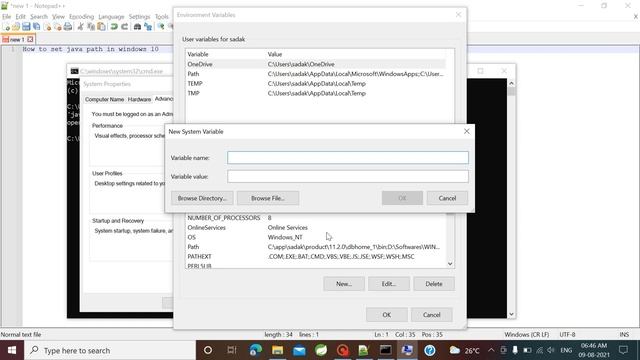Select the OneDrive user variable row

[316, 64]
